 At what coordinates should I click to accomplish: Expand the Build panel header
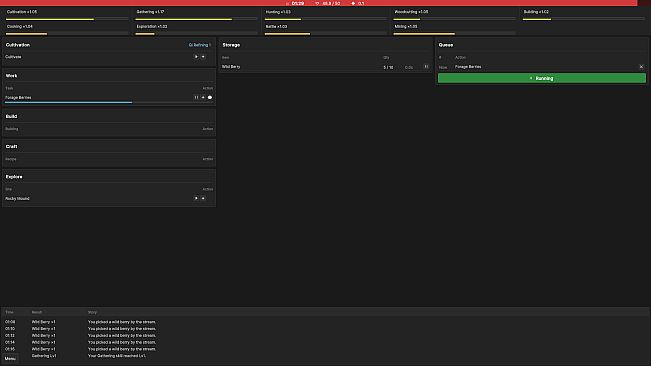tap(109, 116)
